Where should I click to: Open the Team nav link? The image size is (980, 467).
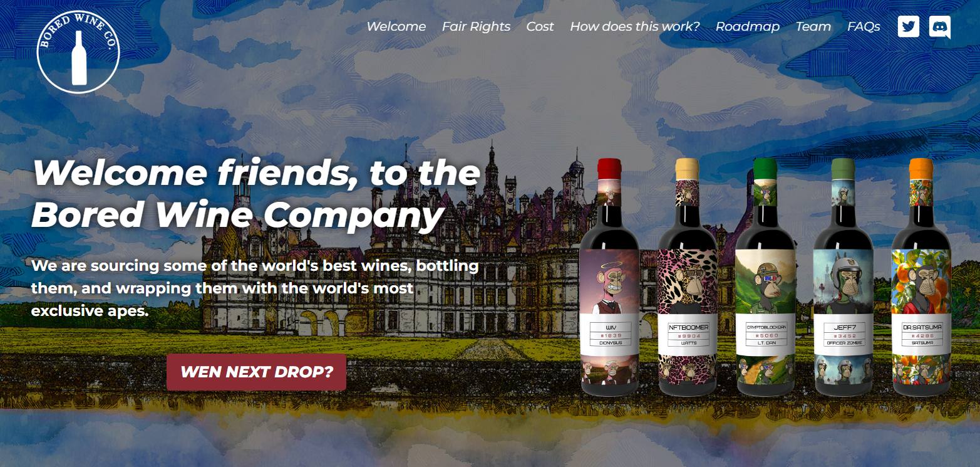[813, 26]
